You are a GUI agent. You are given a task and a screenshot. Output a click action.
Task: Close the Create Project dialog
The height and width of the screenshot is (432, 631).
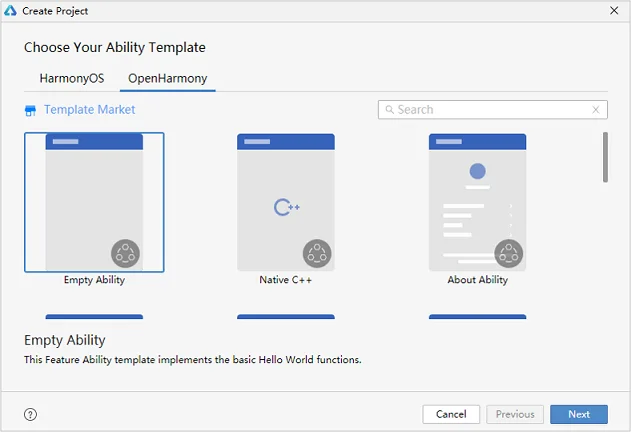click(614, 10)
